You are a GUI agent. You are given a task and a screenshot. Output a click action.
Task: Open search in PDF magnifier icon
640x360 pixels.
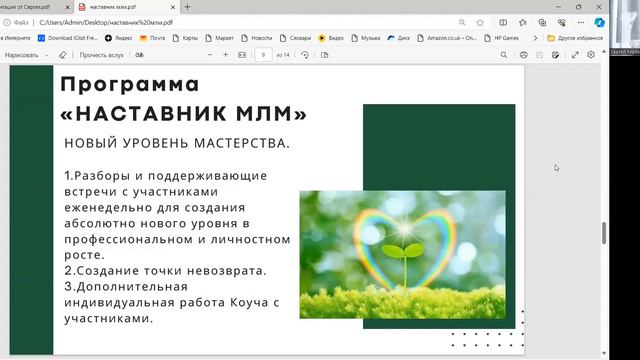tap(504, 55)
